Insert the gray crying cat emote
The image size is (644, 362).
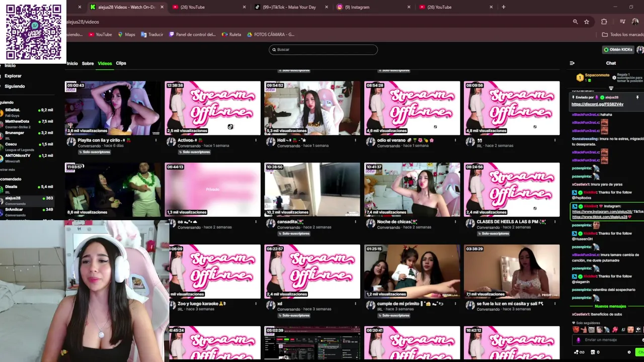pos(592,330)
